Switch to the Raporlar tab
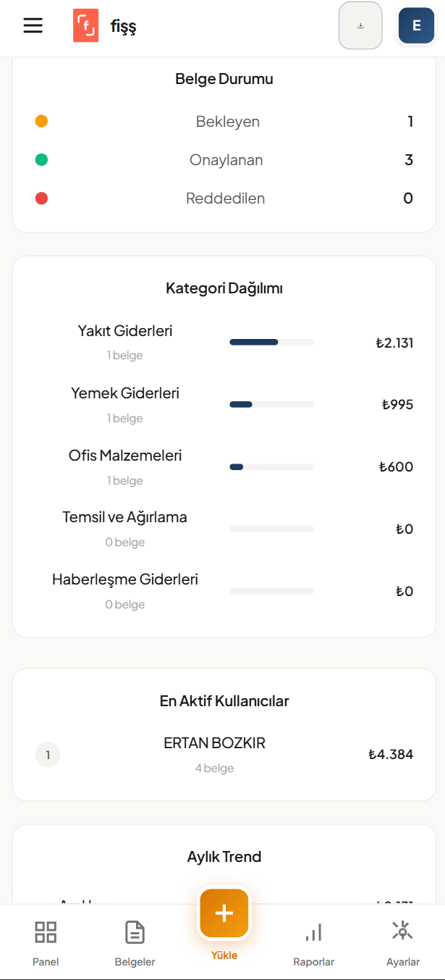This screenshot has width=445, height=980. coord(313,942)
